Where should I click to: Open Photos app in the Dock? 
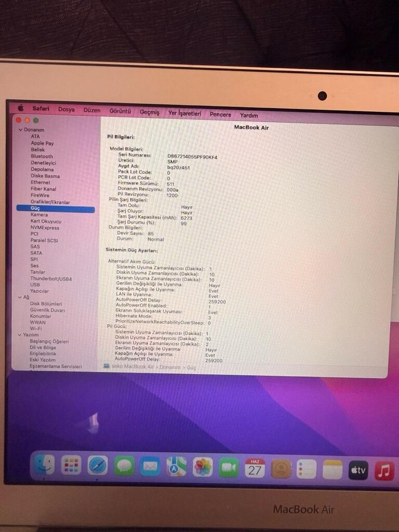tap(203, 467)
